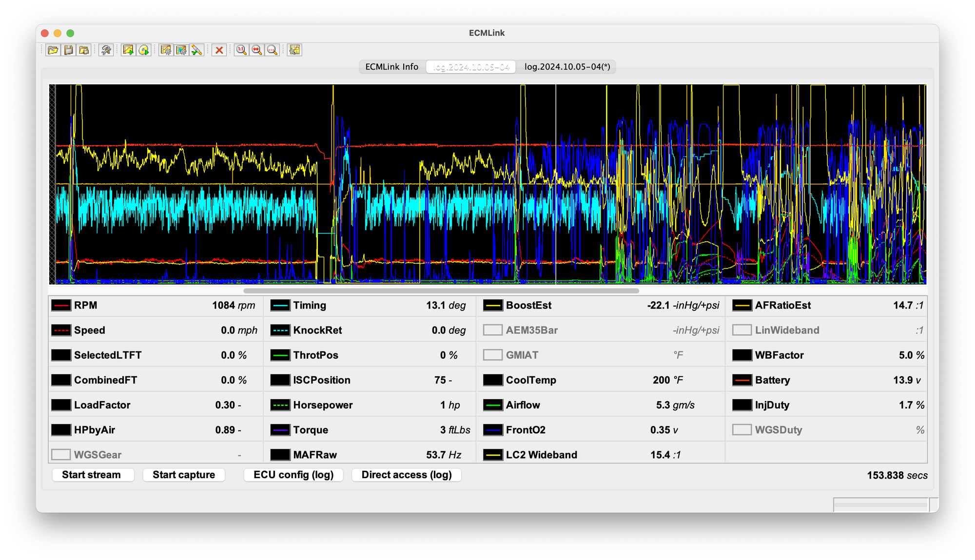This screenshot has height=560, width=975.
Task: Click the save-to-folder icon in toolbar
Action: (84, 50)
